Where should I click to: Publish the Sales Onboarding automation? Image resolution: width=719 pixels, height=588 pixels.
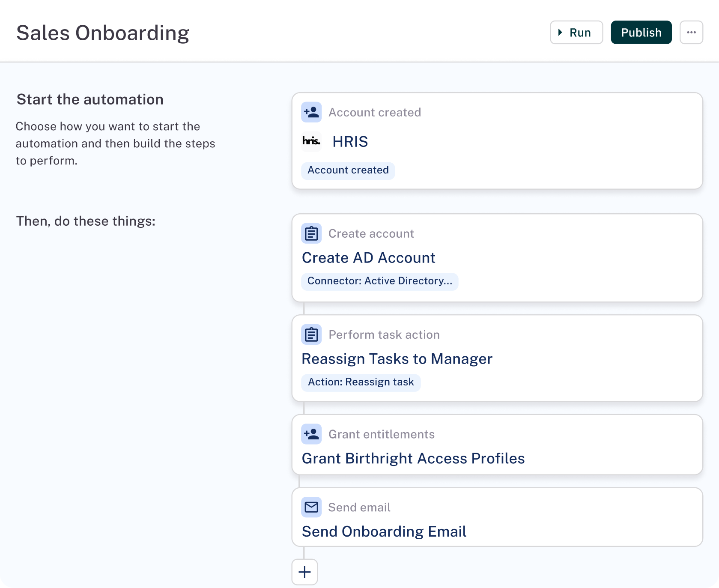[641, 32]
